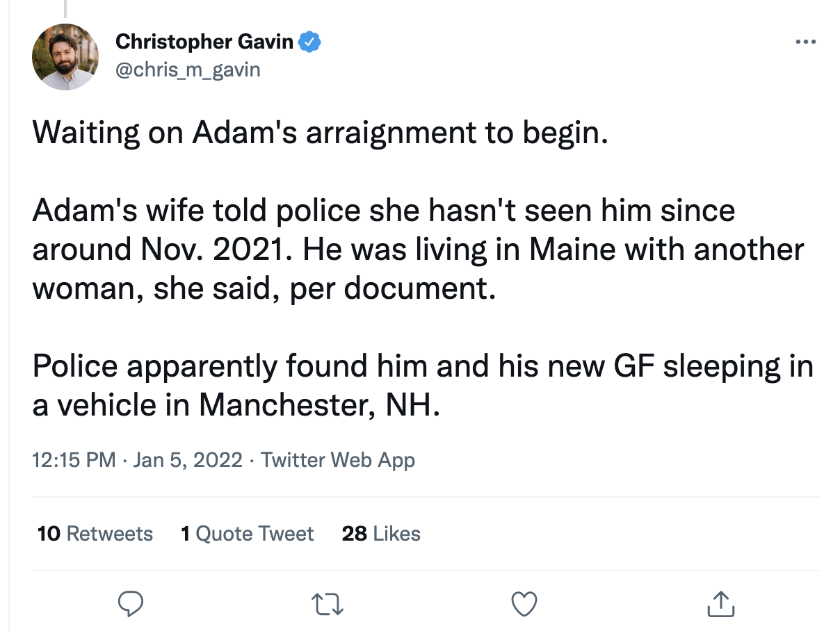
Task: Open Christopher Gavin's profile picture
Action: [65, 56]
